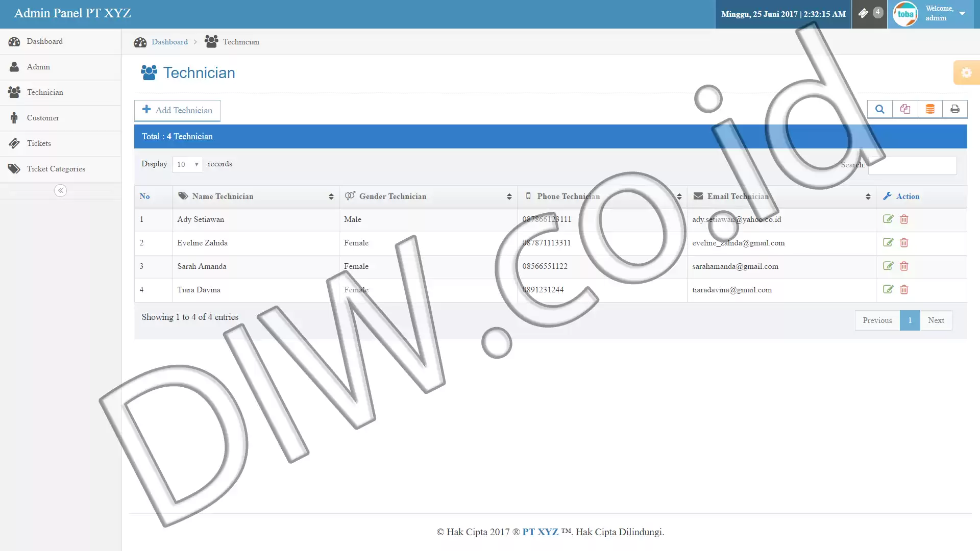Sort by Email Technician column

781,196
